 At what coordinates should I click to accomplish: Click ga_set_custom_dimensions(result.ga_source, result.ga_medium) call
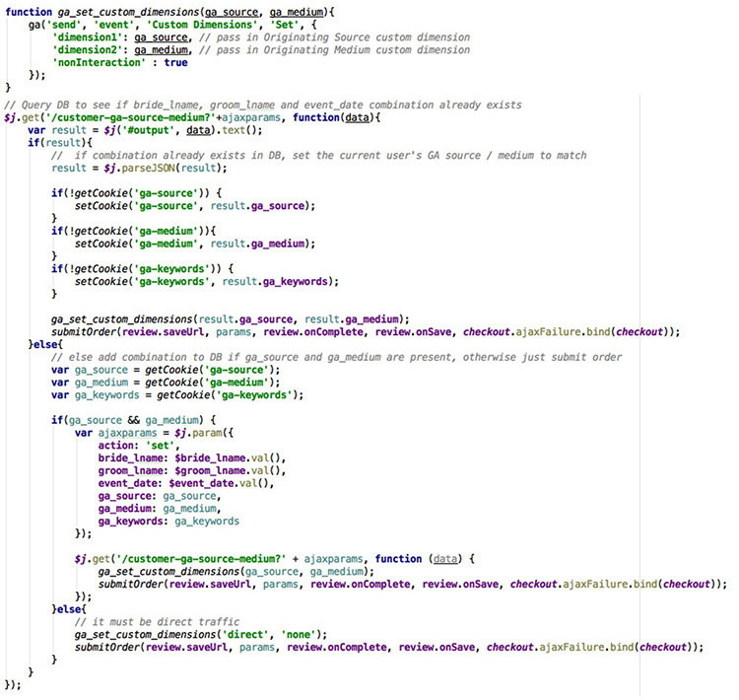(231, 319)
